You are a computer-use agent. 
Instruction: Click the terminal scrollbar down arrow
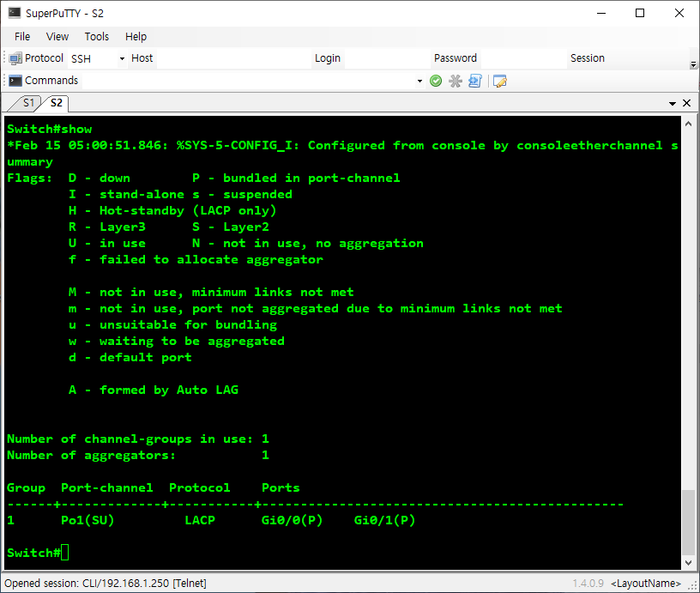point(688,563)
